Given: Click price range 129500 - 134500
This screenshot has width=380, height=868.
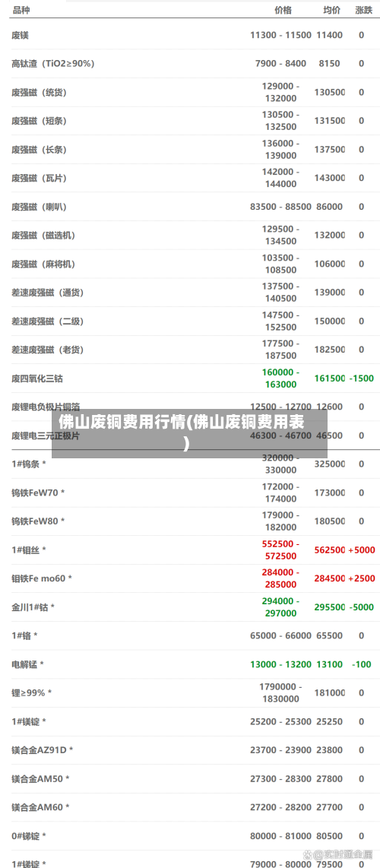Looking at the screenshot, I should [280, 236].
